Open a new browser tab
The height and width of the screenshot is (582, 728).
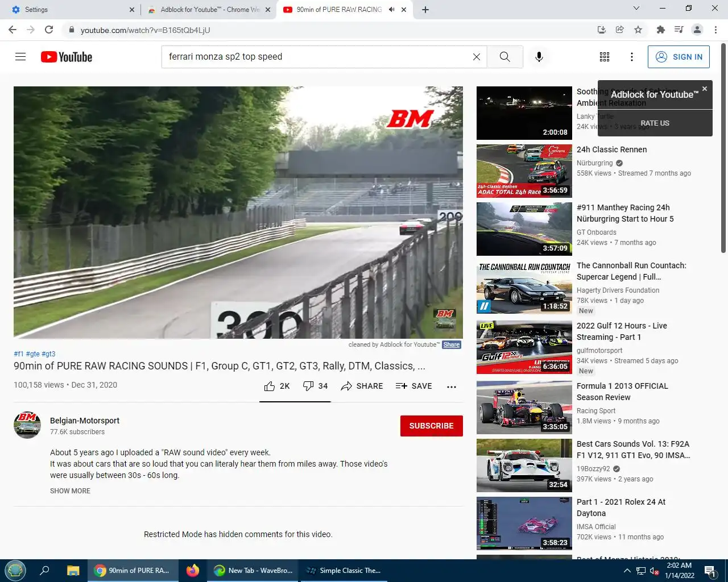pyautogui.click(x=425, y=10)
